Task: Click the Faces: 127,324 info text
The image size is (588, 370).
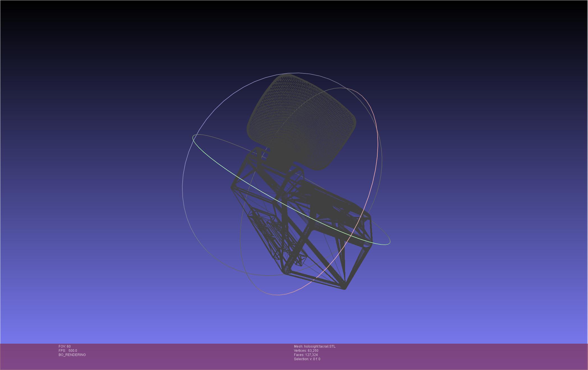Action: (x=306, y=355)
